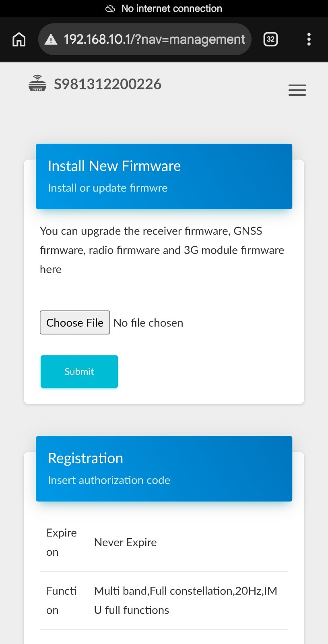Click the receiver router logo icon
The height and width of the screenshot is (644, 328).
point(37,83)
